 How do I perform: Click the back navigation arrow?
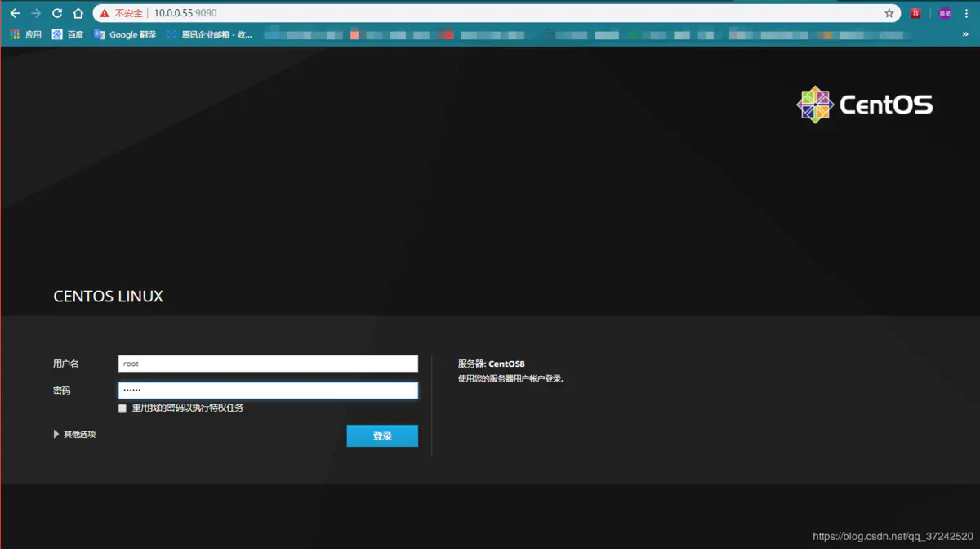(14, 12)
